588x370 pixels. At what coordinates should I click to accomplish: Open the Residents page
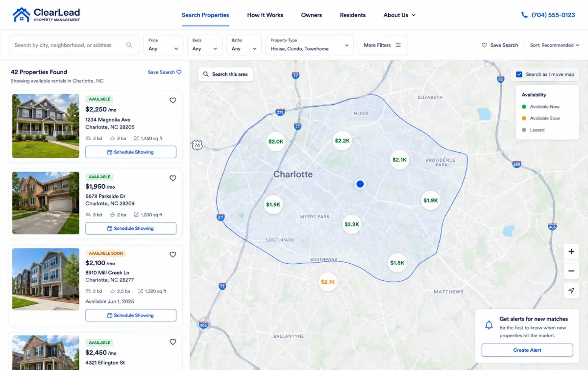click(x=353, y=15)
